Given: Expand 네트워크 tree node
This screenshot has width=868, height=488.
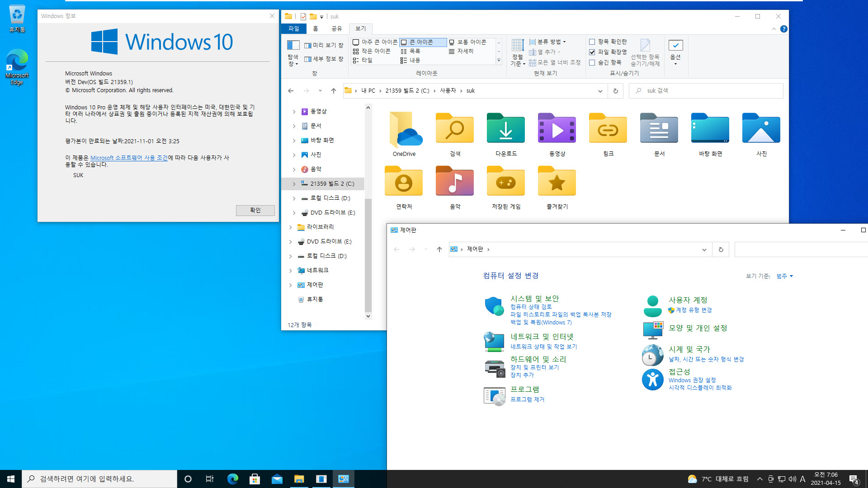Looking at the screenshot, I should click(290, 271).
